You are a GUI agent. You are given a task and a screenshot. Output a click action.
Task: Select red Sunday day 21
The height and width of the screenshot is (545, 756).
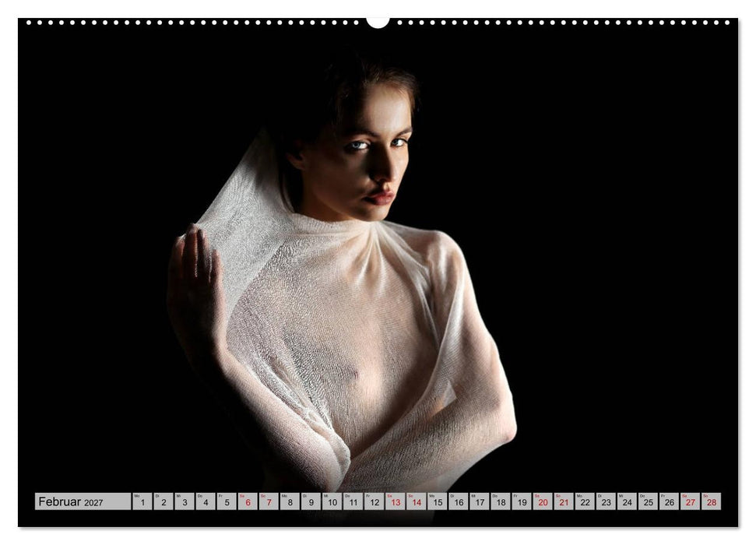coord(564,501)
